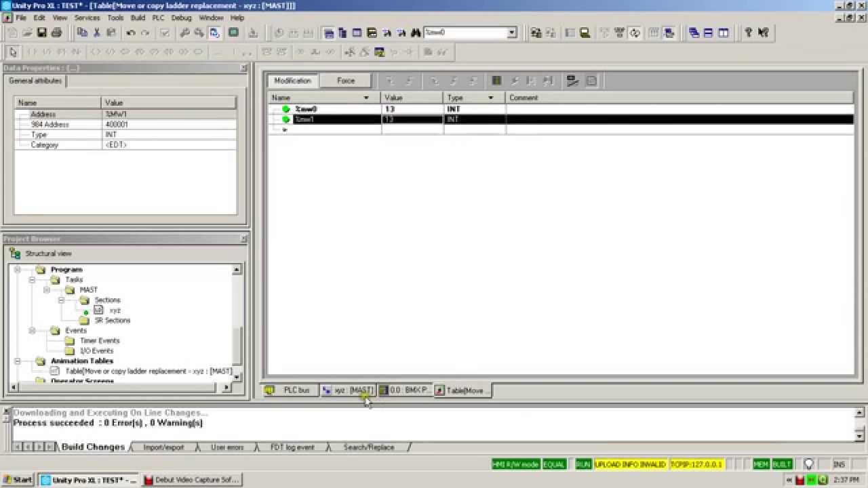
Task: Tile windows vertically icon
Action: point(724,33)
